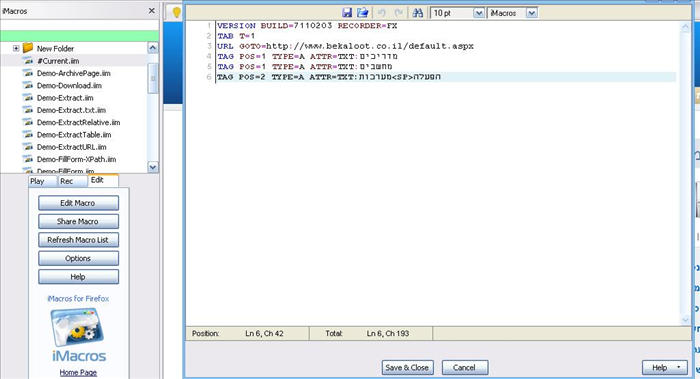Click editor line 2 TAB T=1
Viewport: 700px width, 379px height.
click(x=236, y=36)
